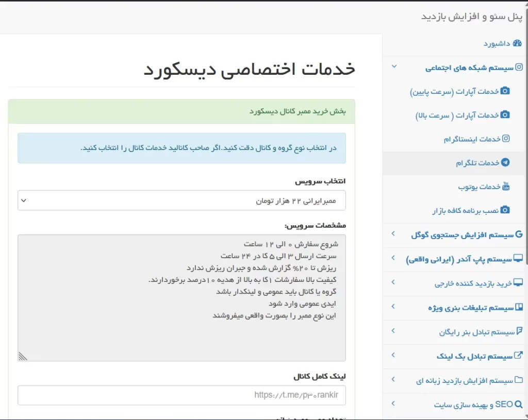Click the YouTube icon next to خدمات یوتوب

506,186
